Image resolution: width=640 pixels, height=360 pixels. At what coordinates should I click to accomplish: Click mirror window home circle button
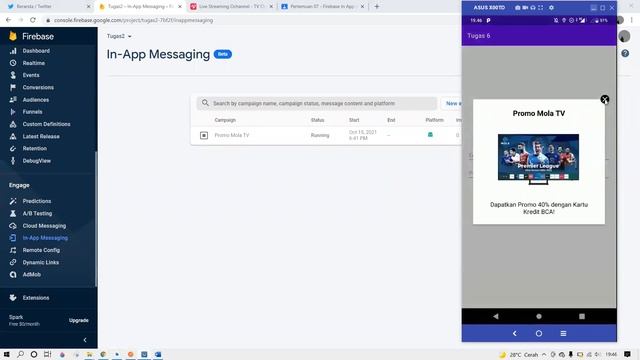pos(539,333)
